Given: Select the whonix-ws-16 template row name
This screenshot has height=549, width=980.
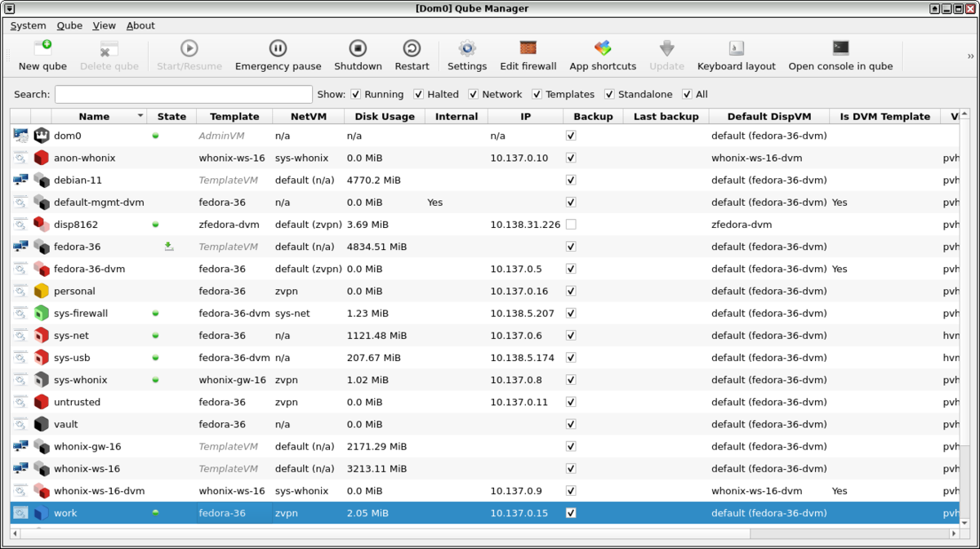Looking at the screenshot, I should pyautogui.click(x=87, y=469).
